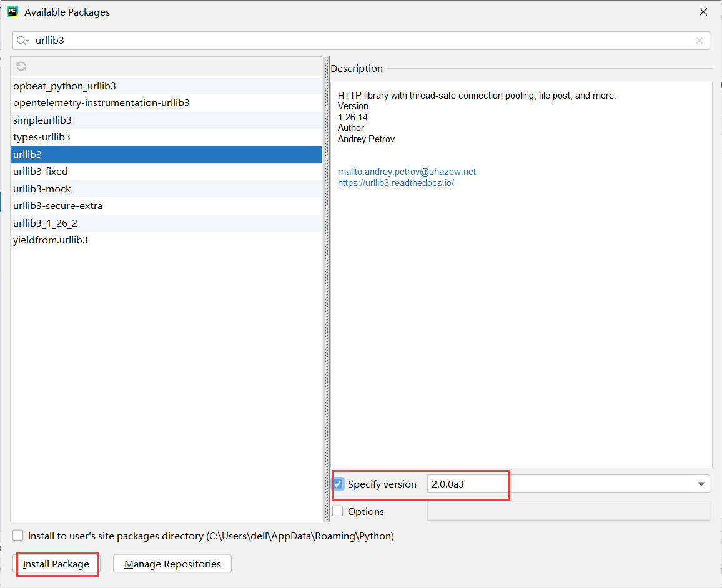Select the yieldfrom.urllib3 package
722x588 pixels.
point(51,240)
